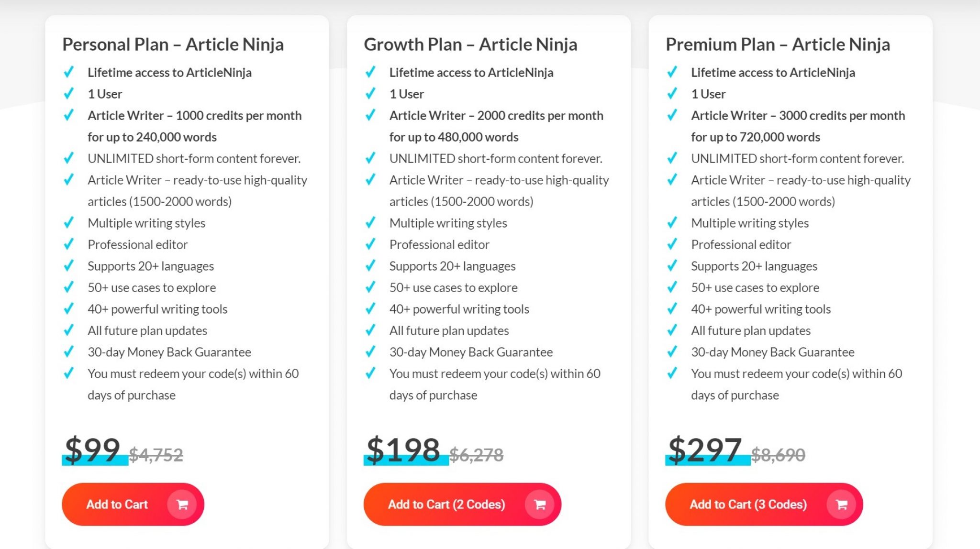Click the cart icon on Growth Plan button
This screenshot has width=980, height=549.
(x=540, y=504)
